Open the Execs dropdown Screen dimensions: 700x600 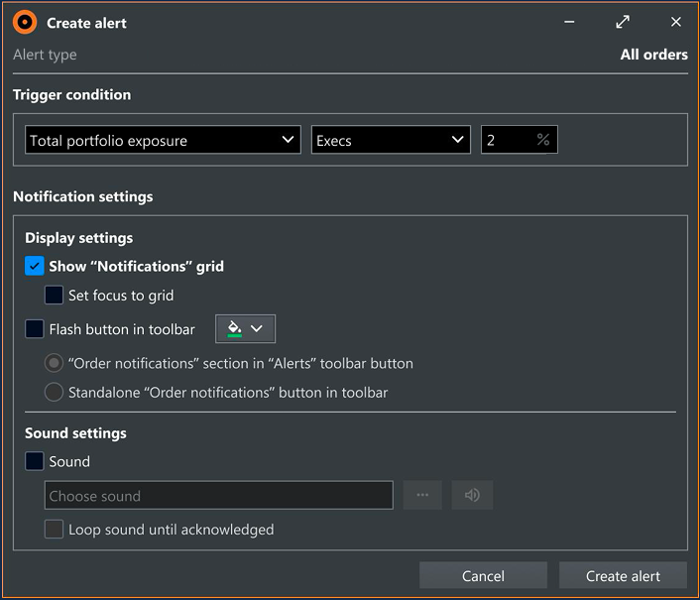pos(391,140)
